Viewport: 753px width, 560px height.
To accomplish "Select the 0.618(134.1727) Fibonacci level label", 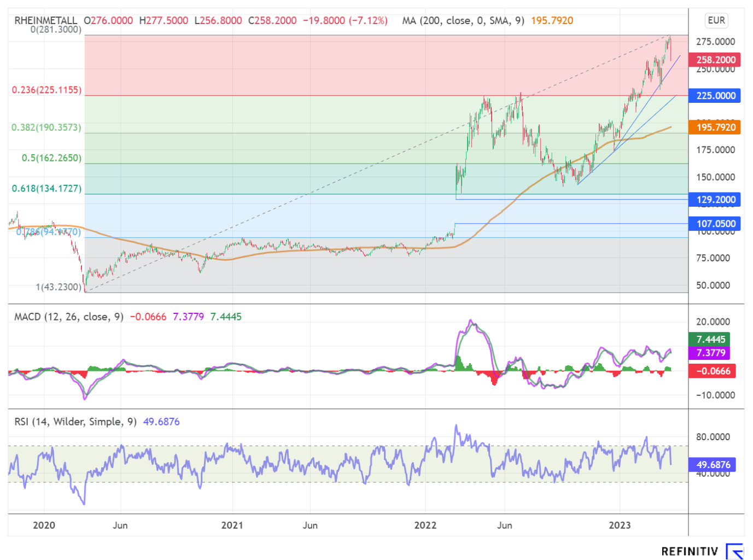I will (x=46, y=189).
